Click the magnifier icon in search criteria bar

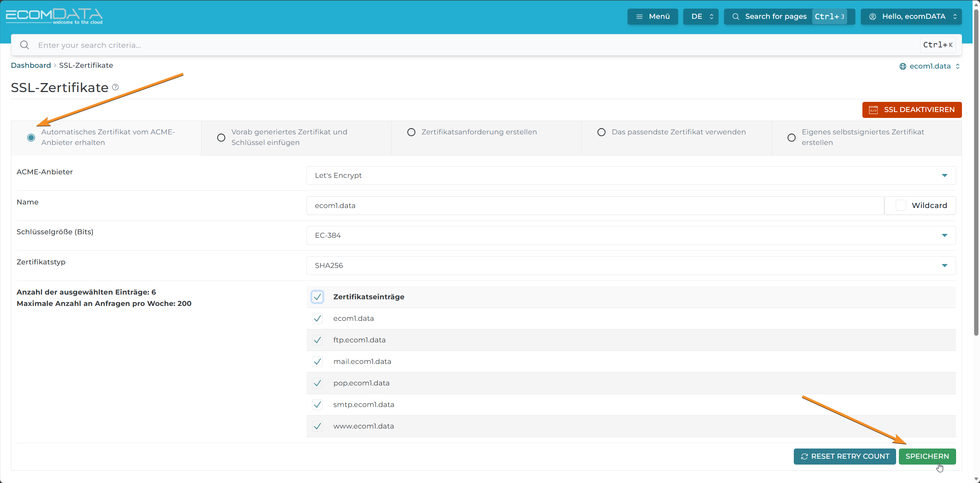[25, 45]
